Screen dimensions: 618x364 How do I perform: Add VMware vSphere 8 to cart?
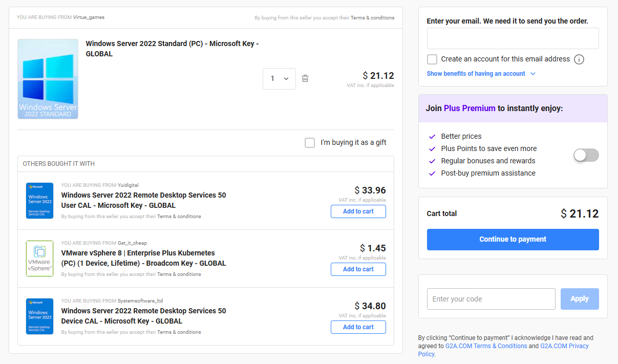pyautogui.click(x=358, y=269)
